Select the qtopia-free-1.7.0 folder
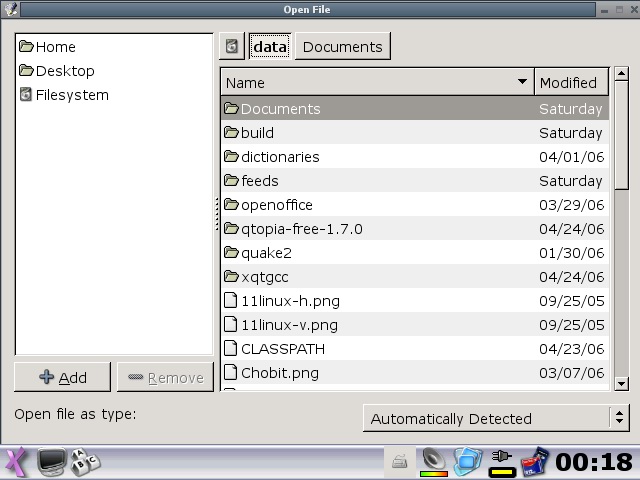Screen dimensions: 640x480 click(x=301, y=229)
